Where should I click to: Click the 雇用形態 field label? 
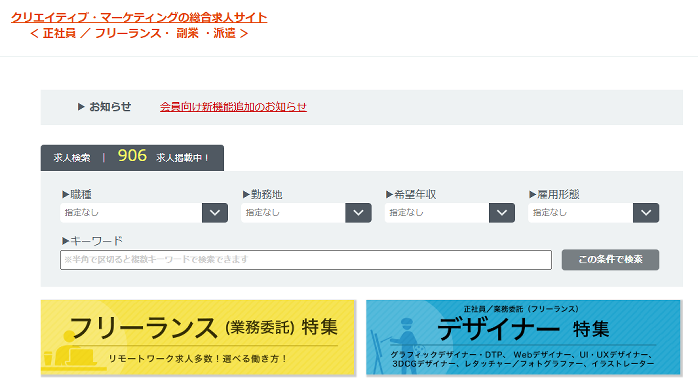554,195
